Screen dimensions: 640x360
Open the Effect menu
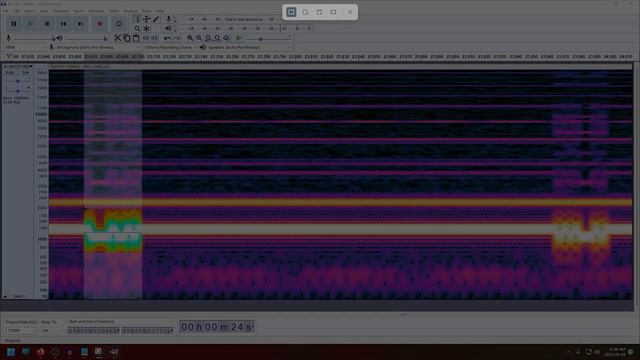[x=114, y=11]
